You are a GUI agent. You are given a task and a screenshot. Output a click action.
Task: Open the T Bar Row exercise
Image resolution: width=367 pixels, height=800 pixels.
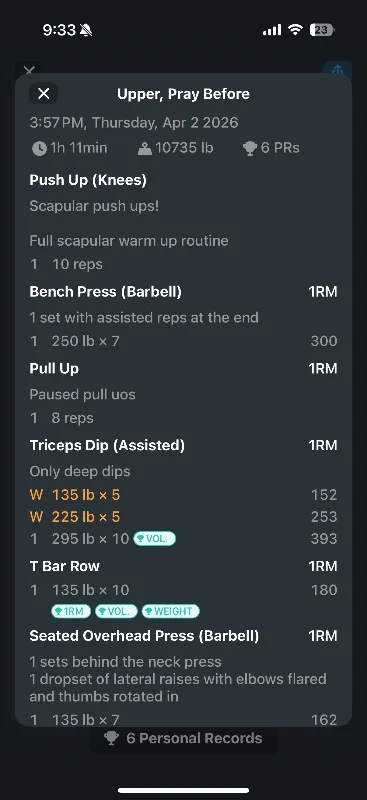(64, 566)
